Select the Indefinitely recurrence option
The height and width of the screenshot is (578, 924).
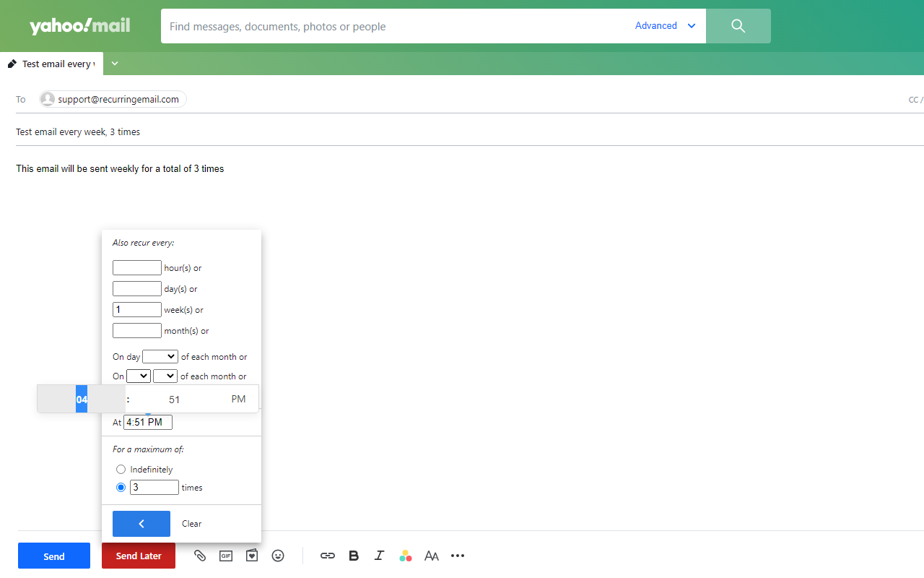point(121,469)
